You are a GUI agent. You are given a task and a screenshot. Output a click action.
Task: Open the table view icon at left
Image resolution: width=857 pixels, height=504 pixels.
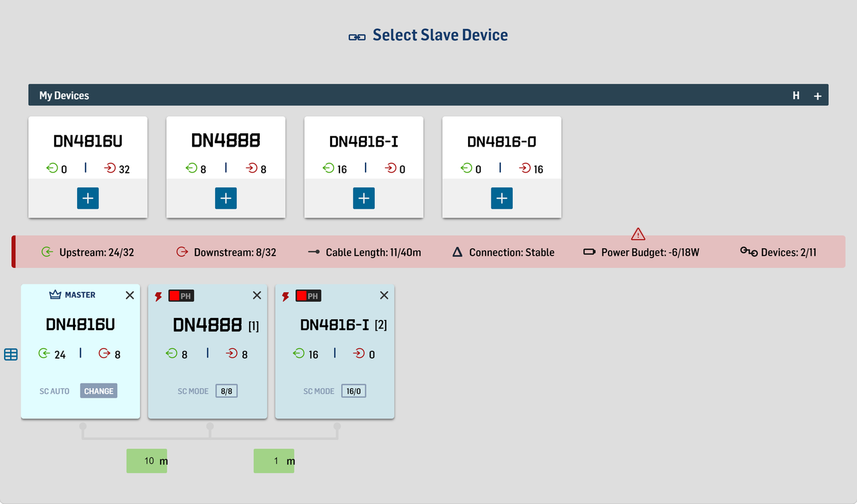pos(11,354)
